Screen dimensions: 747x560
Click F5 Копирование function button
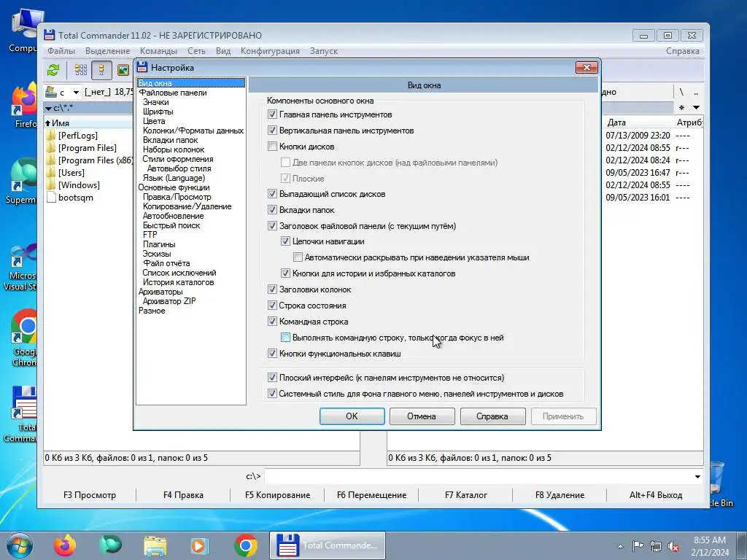point(277,495)
